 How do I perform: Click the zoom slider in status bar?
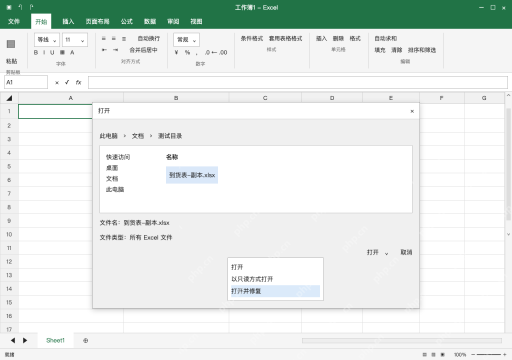(x=489, y=355)
